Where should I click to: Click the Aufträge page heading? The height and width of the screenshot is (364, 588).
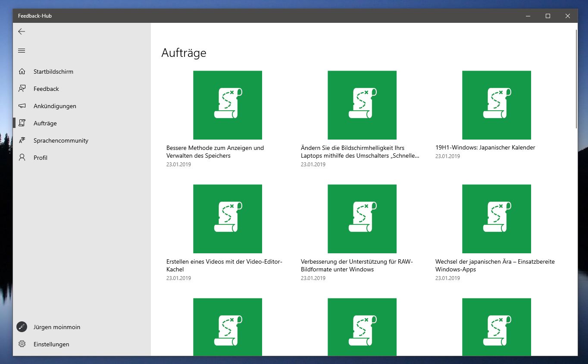click(x=184, y=53)
